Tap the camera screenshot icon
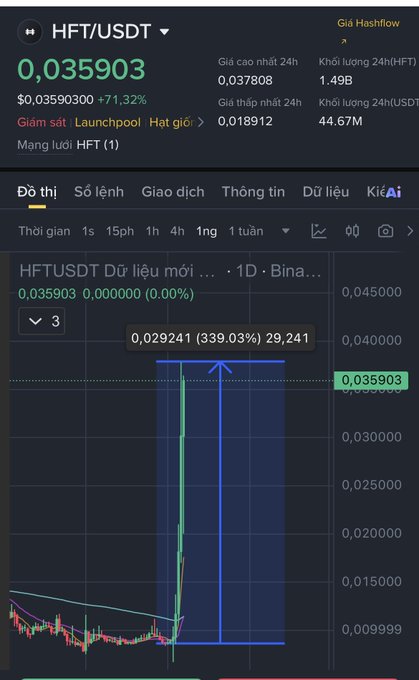The image size is (419, 680). click(386, 231)
